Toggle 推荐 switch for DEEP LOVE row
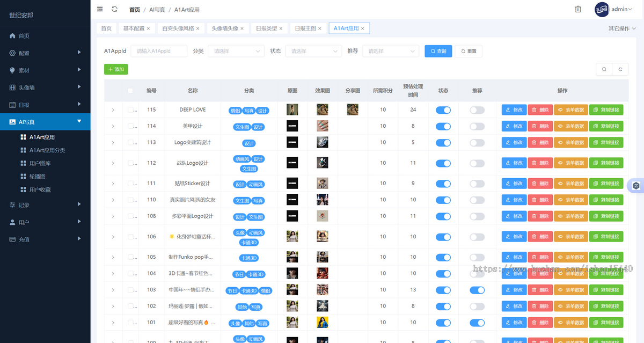The height and width of the screenshot is (343, 644). 477,110
